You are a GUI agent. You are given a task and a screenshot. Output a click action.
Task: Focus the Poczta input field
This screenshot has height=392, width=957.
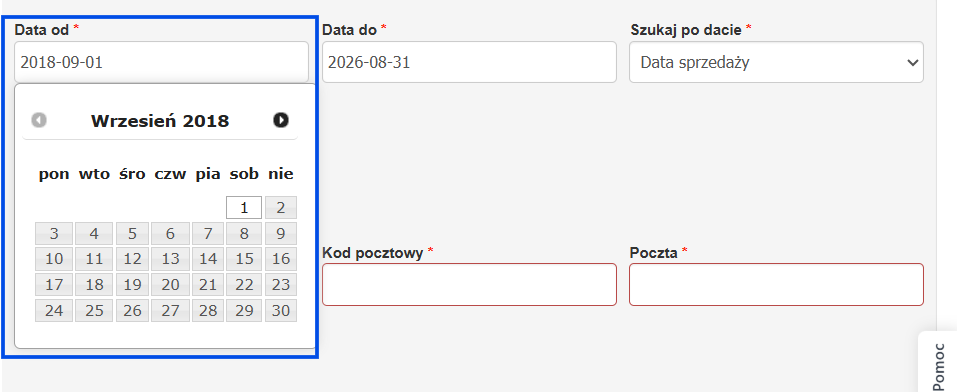click(776, 285)
